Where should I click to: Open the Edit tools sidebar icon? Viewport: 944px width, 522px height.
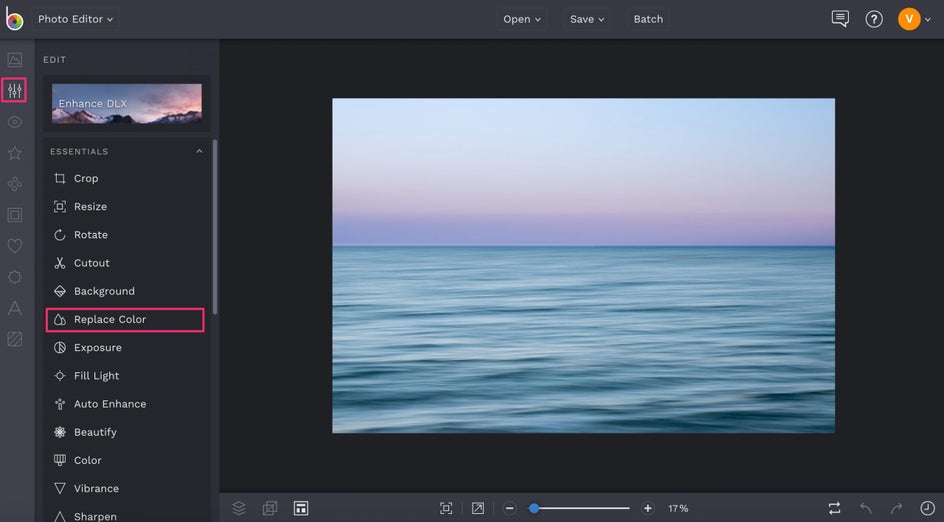coord(14,91)
